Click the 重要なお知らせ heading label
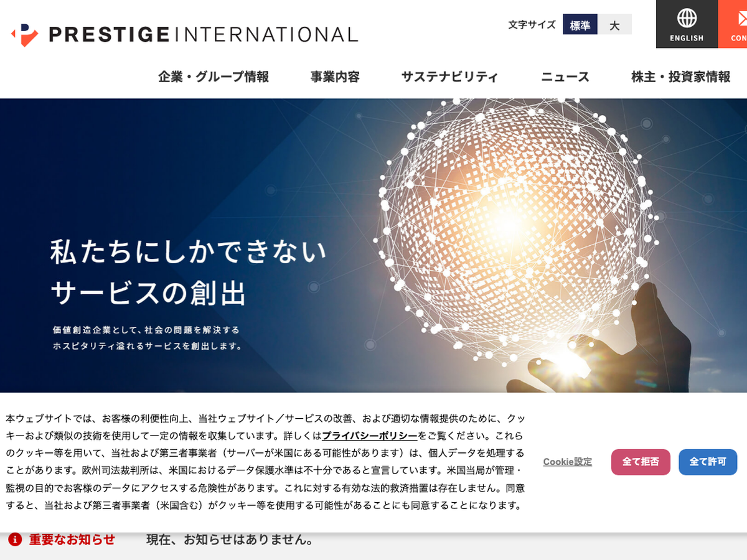Viewport: 747px width, 560px height. tap(72, 539)
